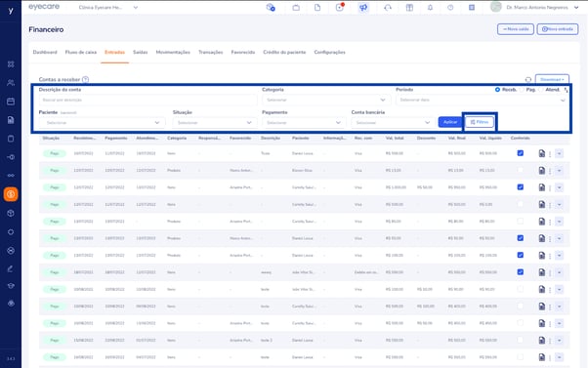Open the Categoria dropdown
The image size is (588, 368).
326,101
